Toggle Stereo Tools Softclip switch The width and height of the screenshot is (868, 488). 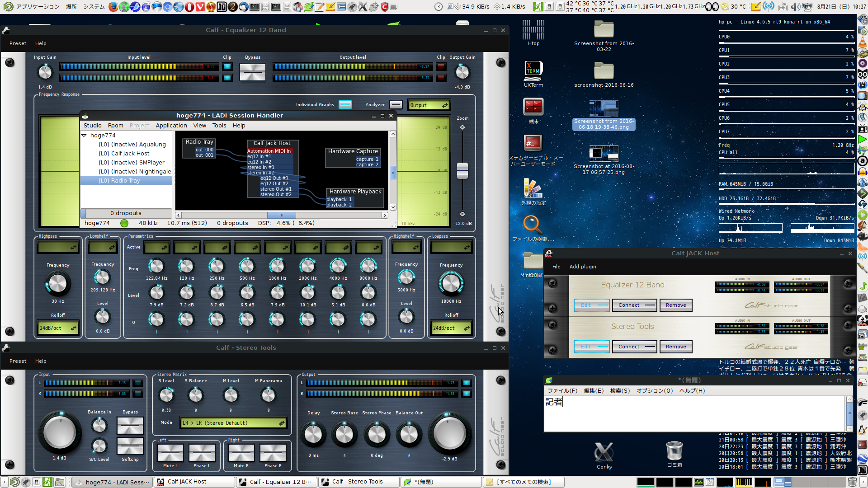pos(130,446)
